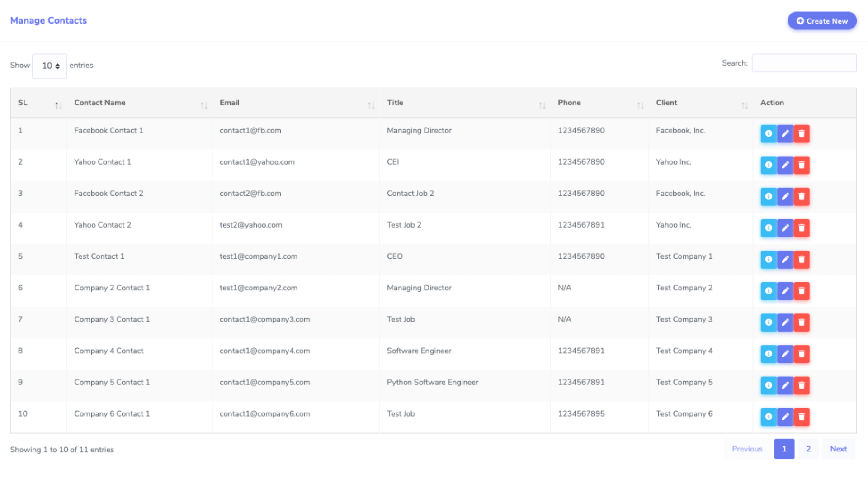
Task: Open info for Company 5 Contact 1
Action: [x=769, y=385]
